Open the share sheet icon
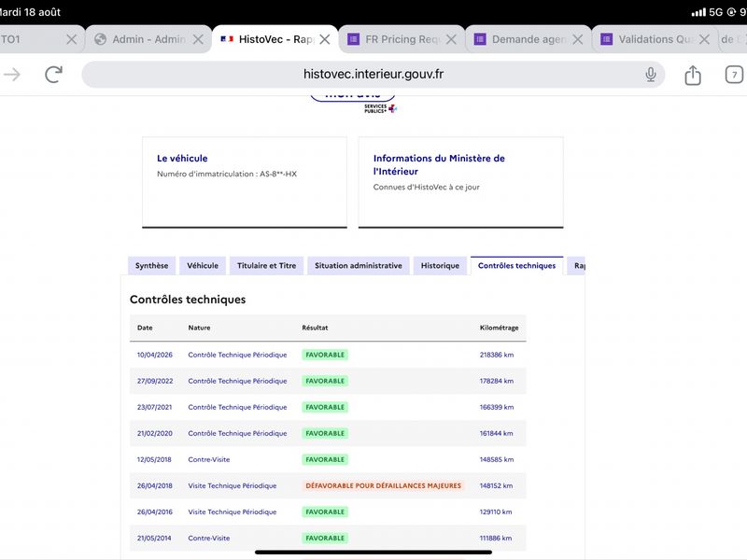Viewport: 747px width, 560px height. coord(693,75)
